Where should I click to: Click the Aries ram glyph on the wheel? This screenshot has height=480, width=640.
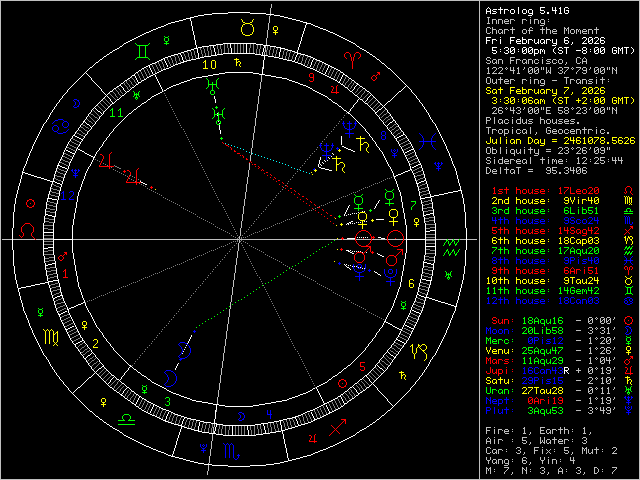[354, 57]
